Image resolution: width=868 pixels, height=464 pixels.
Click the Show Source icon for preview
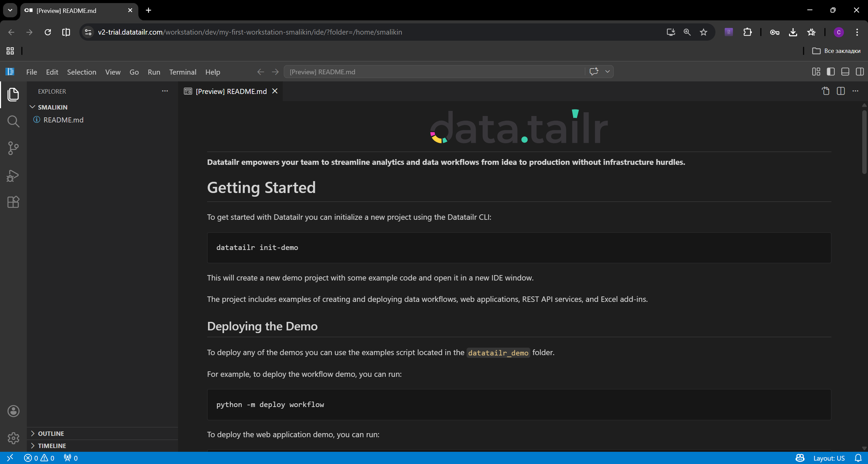pyautogui.click(x=826, y=91)
